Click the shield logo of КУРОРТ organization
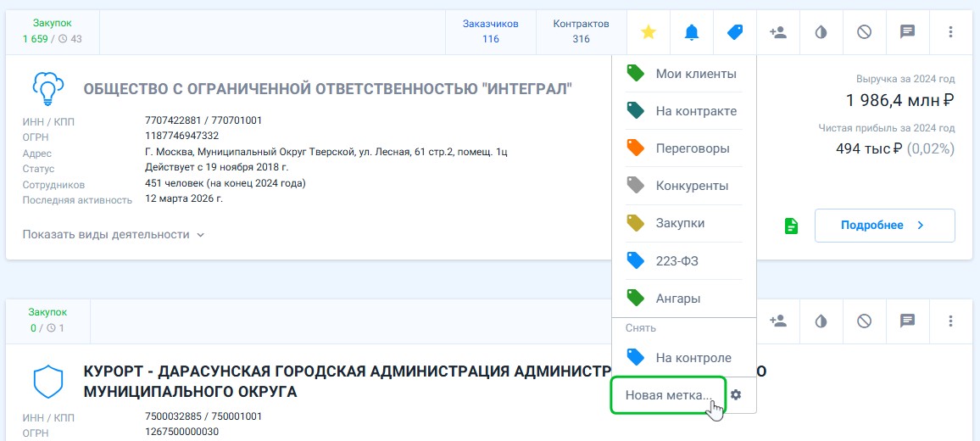 click(48, 382)
